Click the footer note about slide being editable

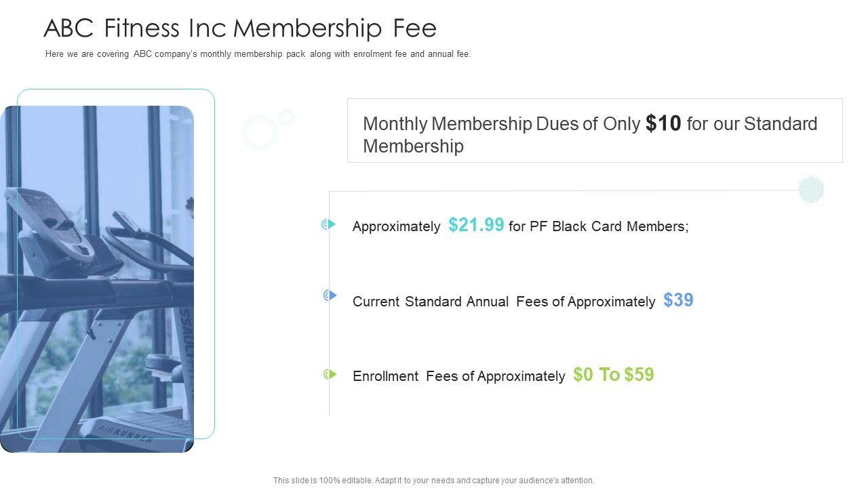[434, 481]
